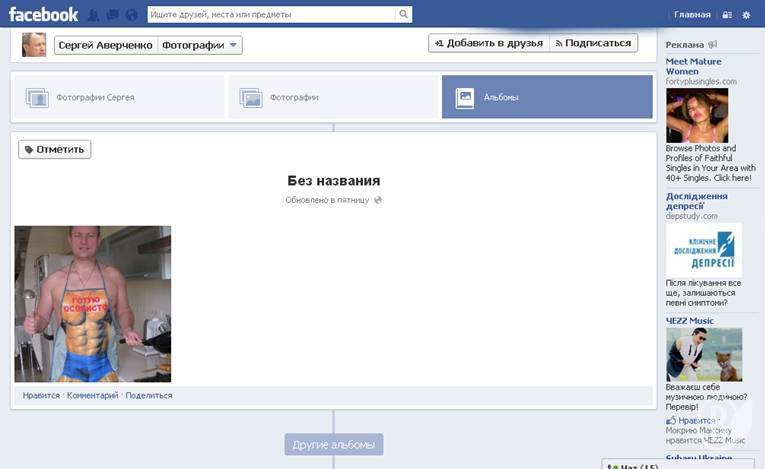This screenshot has width=765, height=469.
Task: Click the profile avatar of Сергей Аверченко
Action: tap(34, 44)
